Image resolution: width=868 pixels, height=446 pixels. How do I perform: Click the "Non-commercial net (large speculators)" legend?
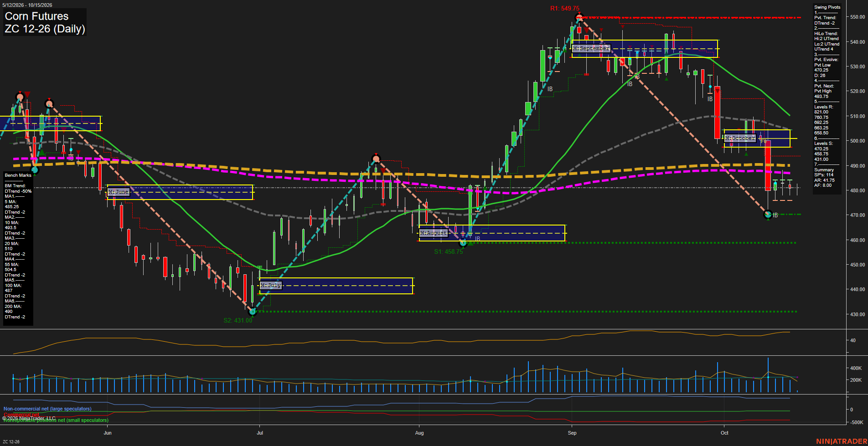click(47, 409)
